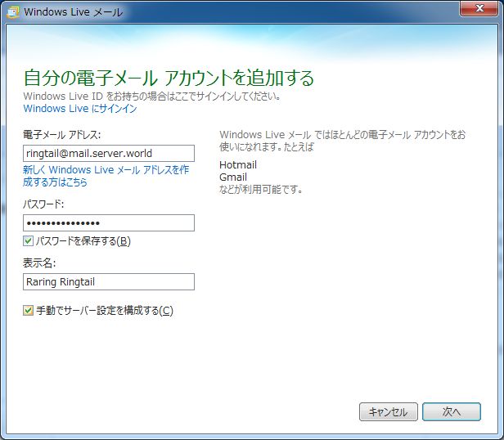This screenshot has width=504, height=440.
Task: Click the 電子メール アドレス input field
Action: [109, 153]
